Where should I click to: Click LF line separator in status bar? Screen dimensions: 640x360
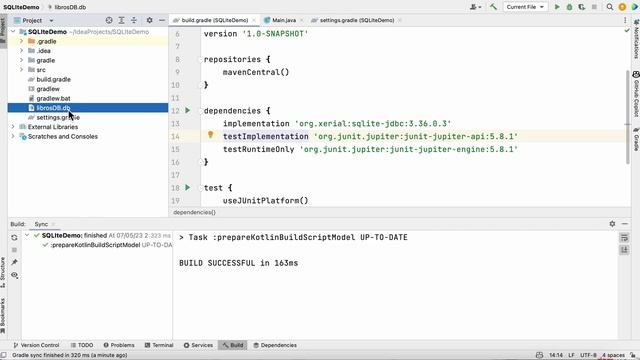(571, 355)
